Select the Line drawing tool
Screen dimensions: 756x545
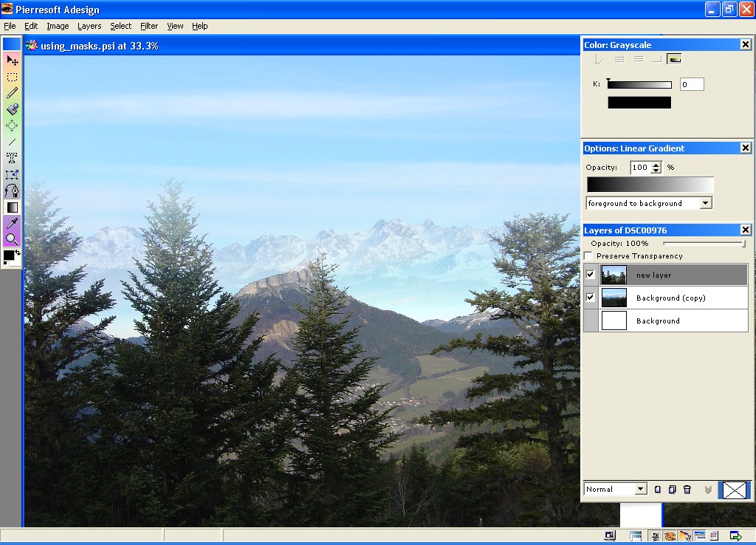click(12, 142)
